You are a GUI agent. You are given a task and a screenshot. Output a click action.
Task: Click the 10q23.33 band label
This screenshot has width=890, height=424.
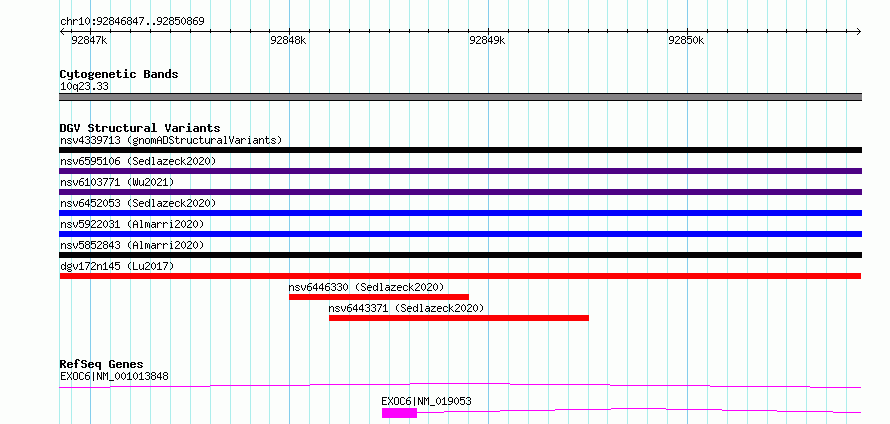tap(85, 87)
